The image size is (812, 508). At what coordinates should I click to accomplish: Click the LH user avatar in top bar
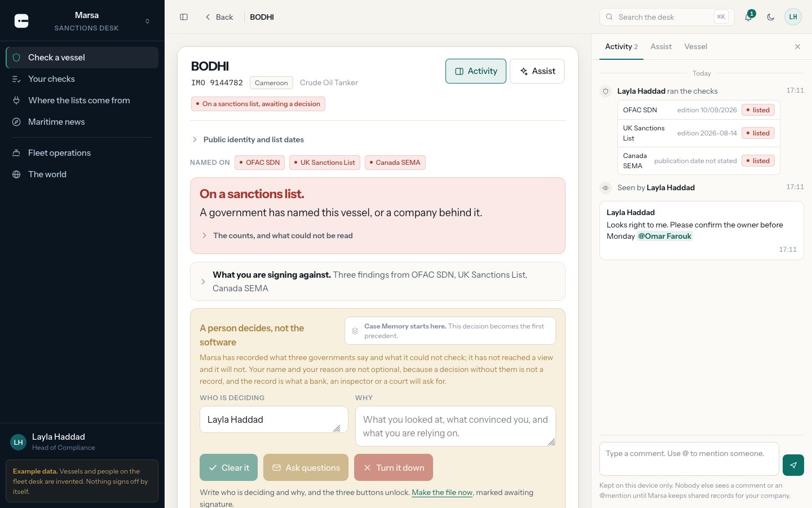pos(793,17)
